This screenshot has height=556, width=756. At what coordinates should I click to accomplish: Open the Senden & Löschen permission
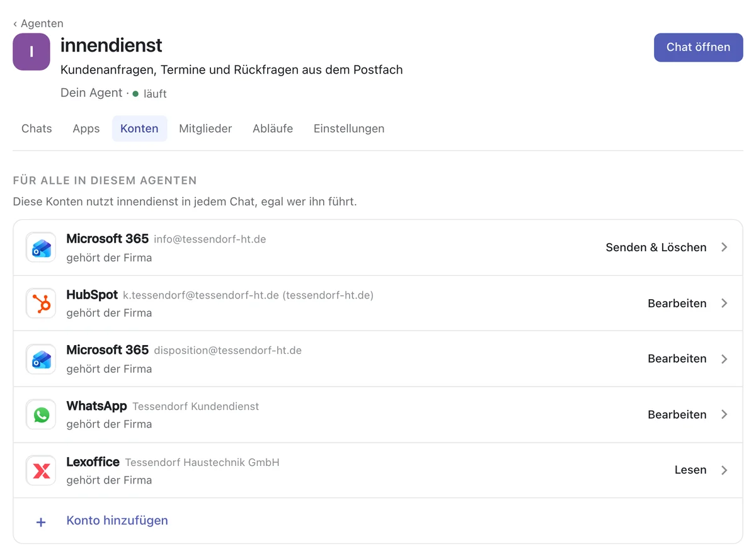[x=656, y=247]
